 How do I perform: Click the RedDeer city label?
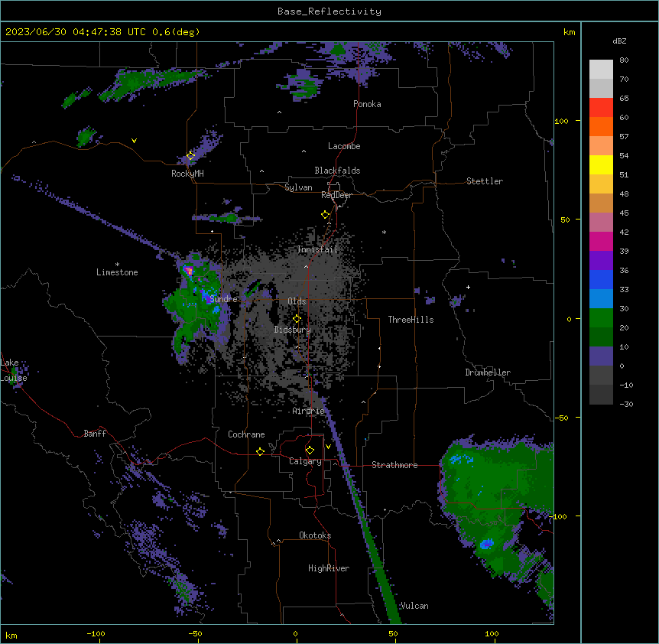(x=336, y=195)
